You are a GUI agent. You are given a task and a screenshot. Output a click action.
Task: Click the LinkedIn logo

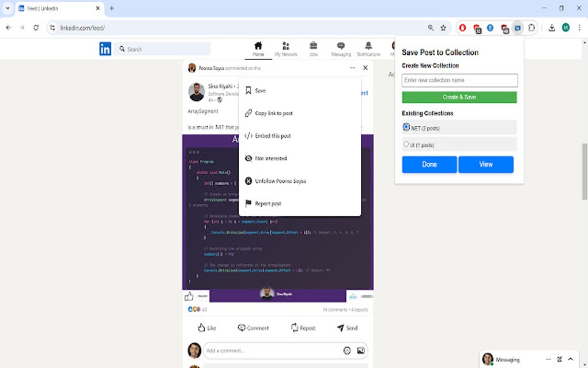coord(105,49)
